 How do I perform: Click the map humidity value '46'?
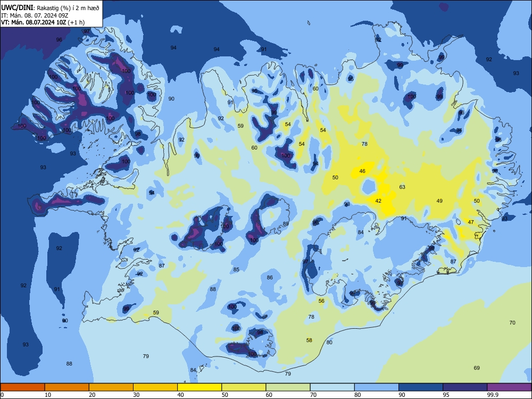coord(362,171)
